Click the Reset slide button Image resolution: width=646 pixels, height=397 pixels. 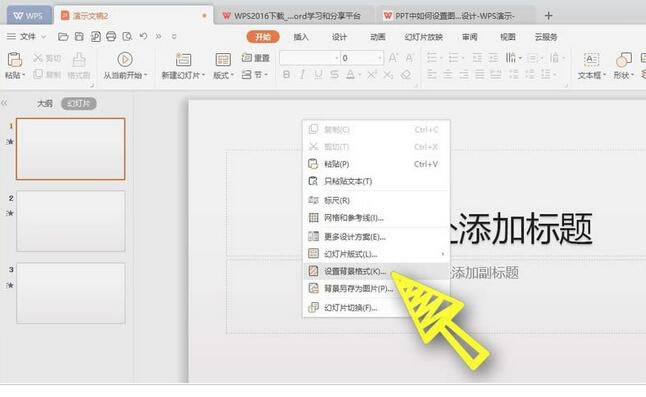coord(255,58)
